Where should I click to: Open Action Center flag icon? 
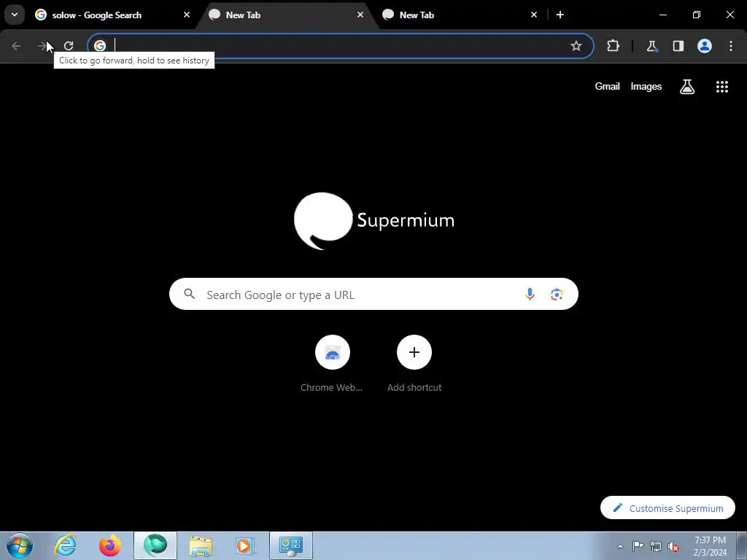coord(638,545)
